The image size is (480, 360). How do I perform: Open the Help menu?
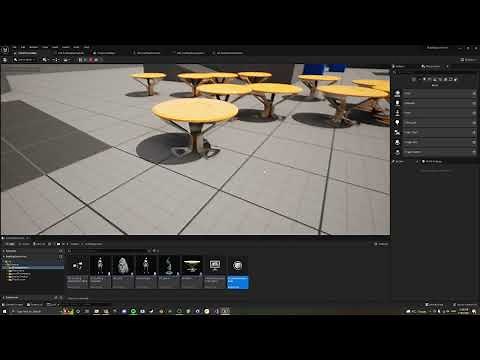[87, 47]
